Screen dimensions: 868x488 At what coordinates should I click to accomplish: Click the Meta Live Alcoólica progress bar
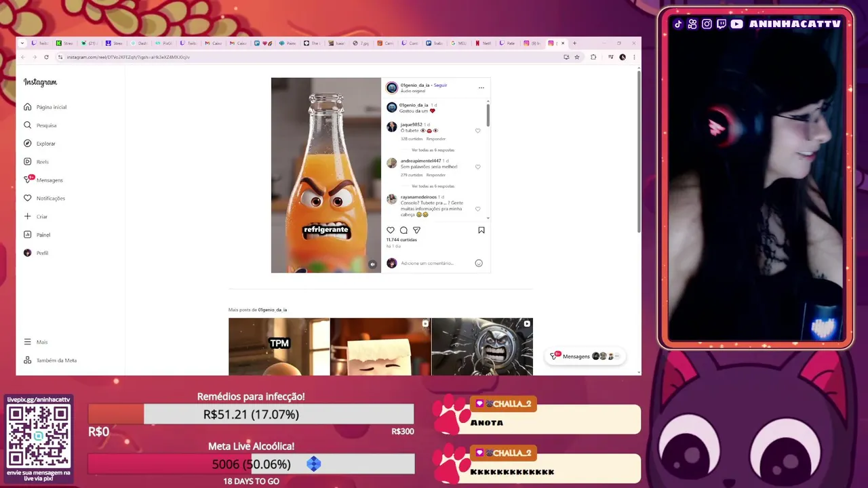(251, 464)
